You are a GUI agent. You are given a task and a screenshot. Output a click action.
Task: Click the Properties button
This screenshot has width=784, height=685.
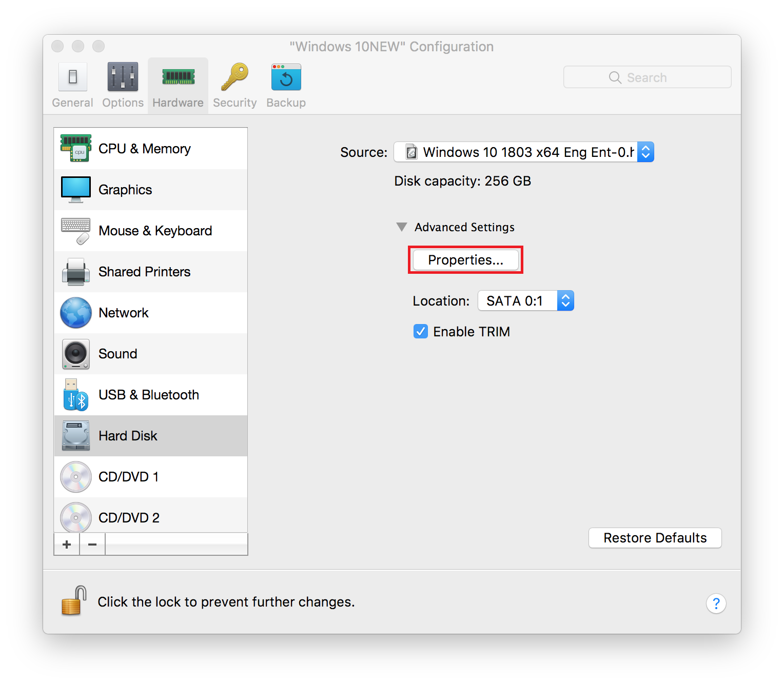pyautogui.click(x=465, y=260)
